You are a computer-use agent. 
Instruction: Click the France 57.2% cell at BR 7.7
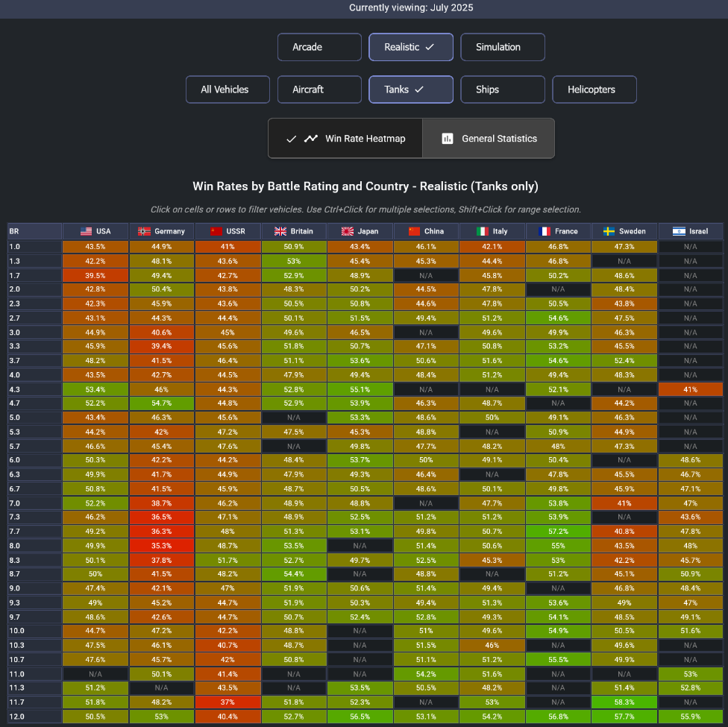pos(558,531)
